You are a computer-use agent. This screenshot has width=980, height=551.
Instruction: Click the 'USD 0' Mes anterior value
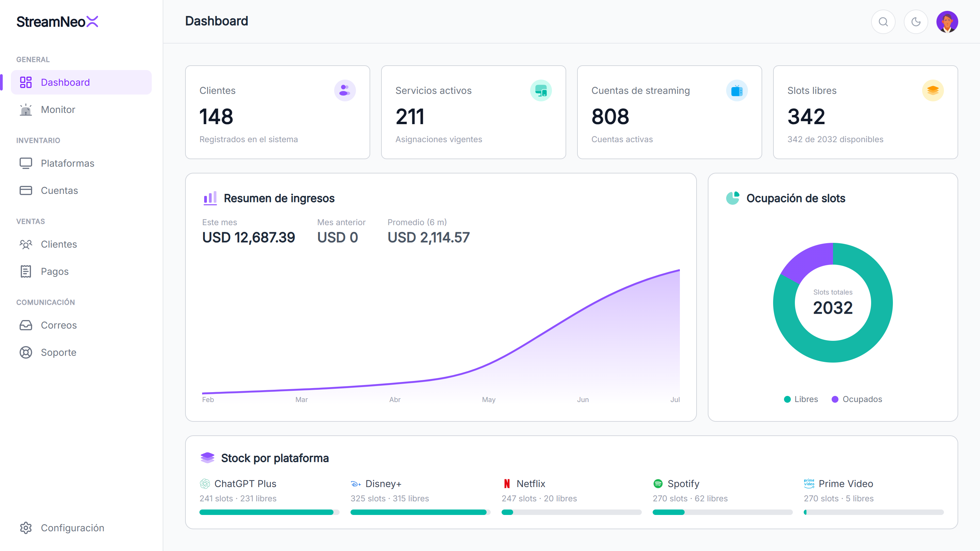pyautogui.click(x=338, y=238)
